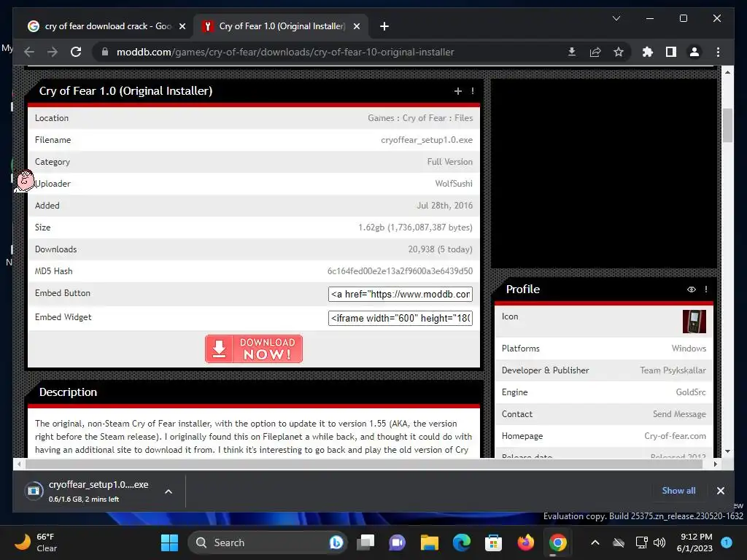Click the Download Now button

254,349
